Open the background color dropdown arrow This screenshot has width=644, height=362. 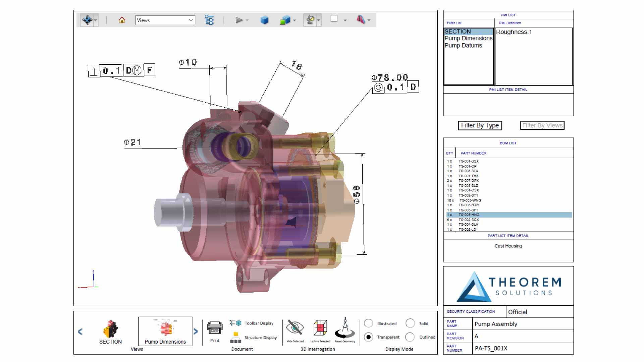[x=345, y=20]
